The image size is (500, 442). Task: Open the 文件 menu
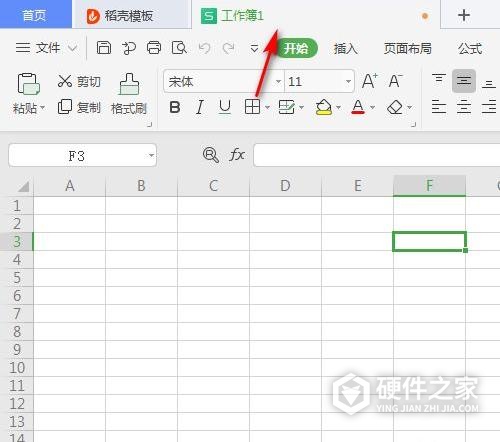pos(48,48)
